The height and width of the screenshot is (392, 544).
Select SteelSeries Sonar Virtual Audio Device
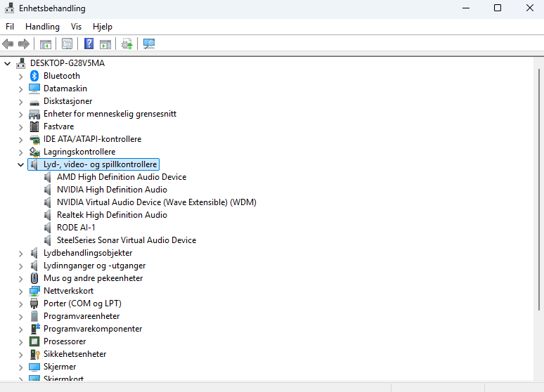point(127,240)
